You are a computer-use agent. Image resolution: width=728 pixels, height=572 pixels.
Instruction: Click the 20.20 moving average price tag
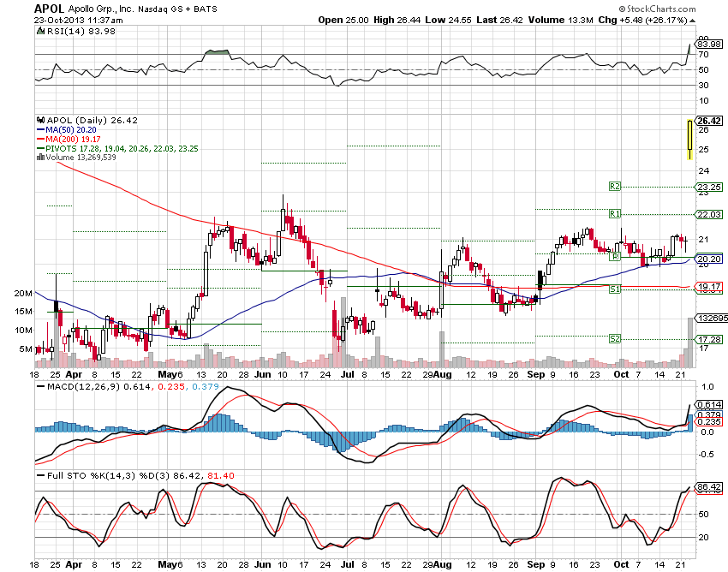(x=709, y=259)
